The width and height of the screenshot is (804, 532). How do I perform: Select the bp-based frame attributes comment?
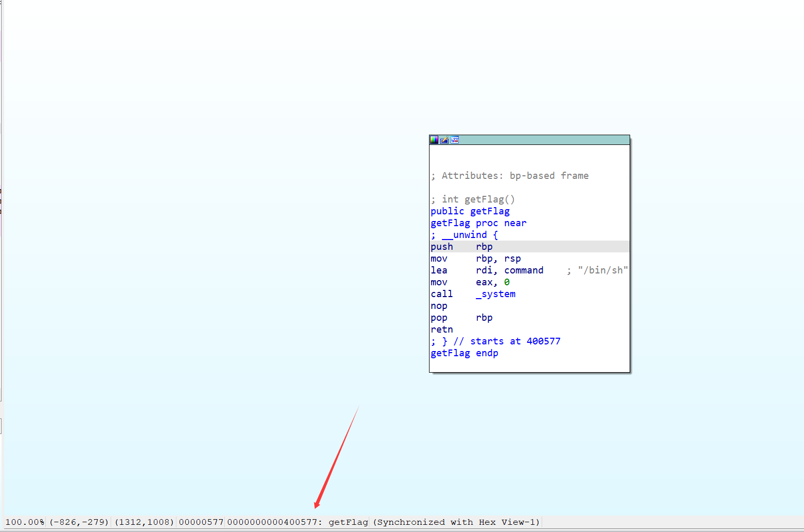coord(510,175)
